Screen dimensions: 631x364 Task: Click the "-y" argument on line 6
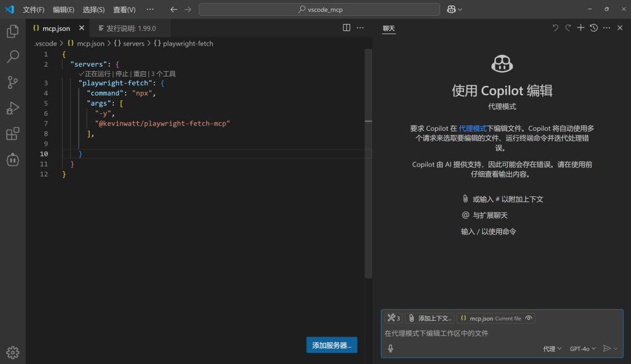pyautogui.click(x=103, y=113)
